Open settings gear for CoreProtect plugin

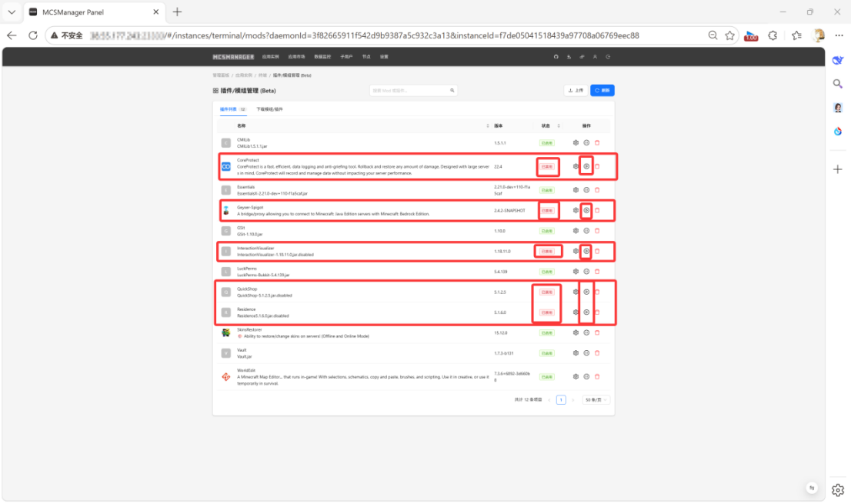coord(576,166)
